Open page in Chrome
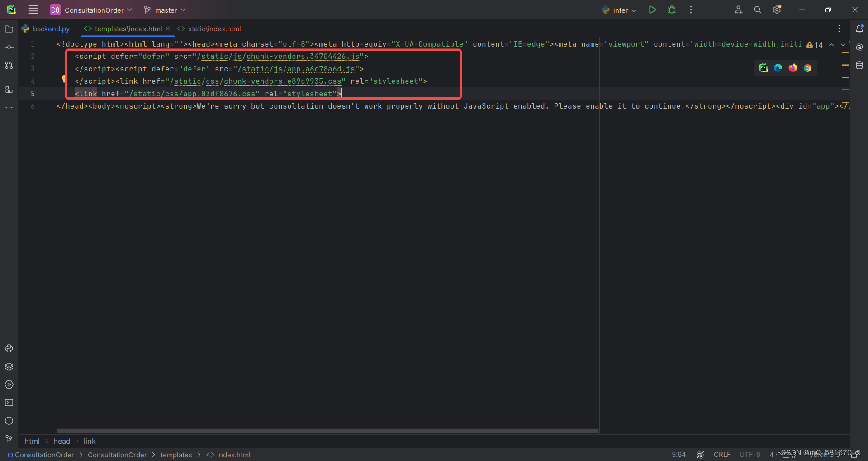 (807, 68)
